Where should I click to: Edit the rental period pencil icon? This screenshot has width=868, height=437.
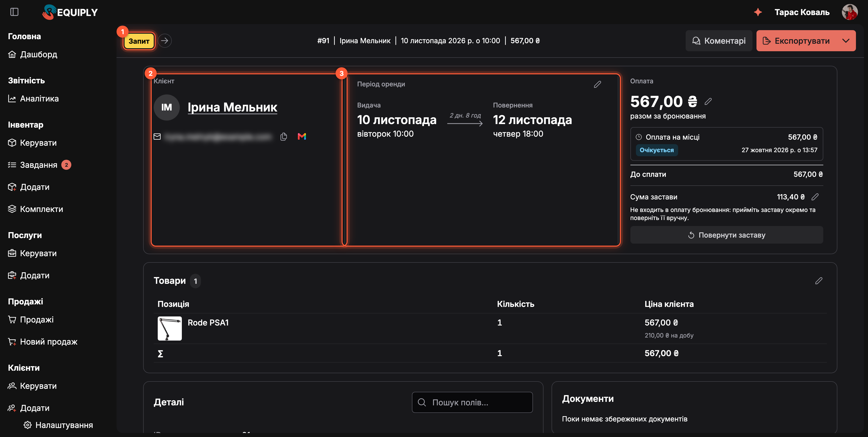[x=598, y=84]
